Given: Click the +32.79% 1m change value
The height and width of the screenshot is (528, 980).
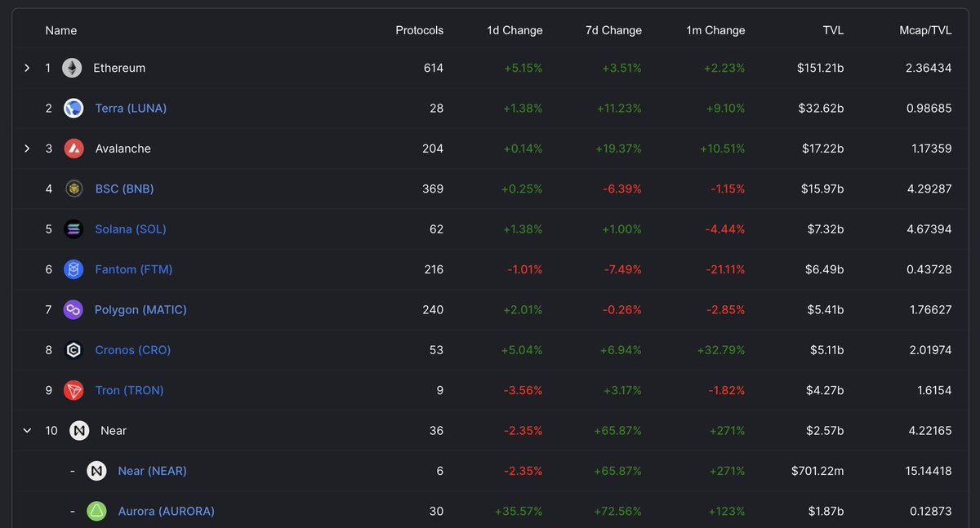Looking at the screenshot, I should [x=721, y=350].
